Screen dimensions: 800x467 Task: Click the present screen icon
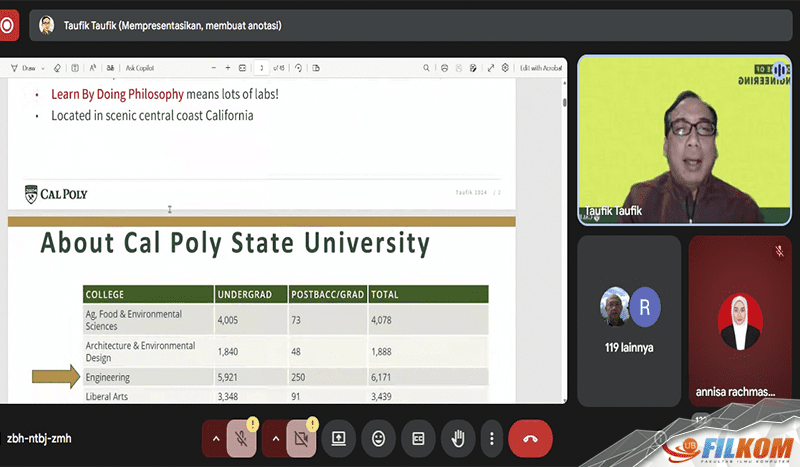tap(338, 438)
